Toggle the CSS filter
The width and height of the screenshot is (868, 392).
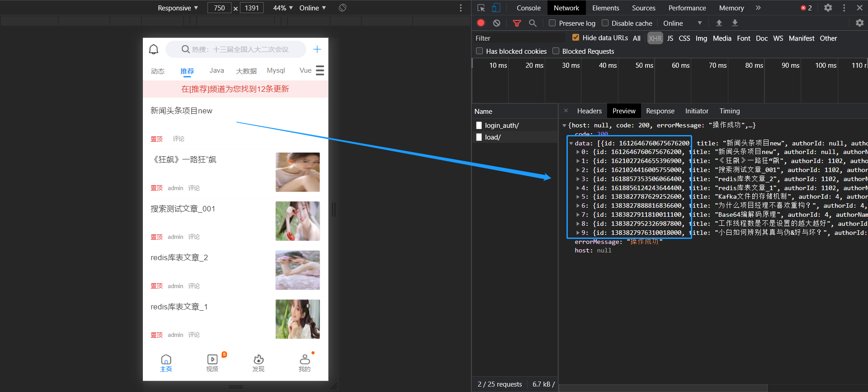point(684,38)
